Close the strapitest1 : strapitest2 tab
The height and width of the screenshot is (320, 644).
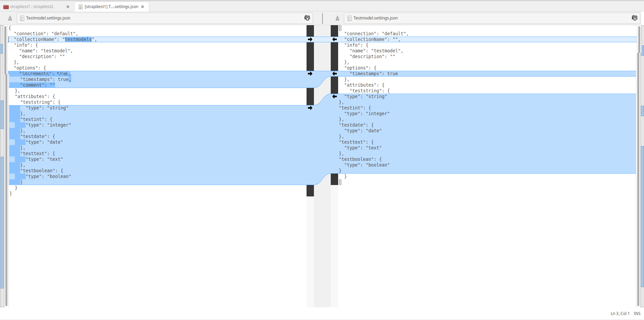tap(68, 6)
